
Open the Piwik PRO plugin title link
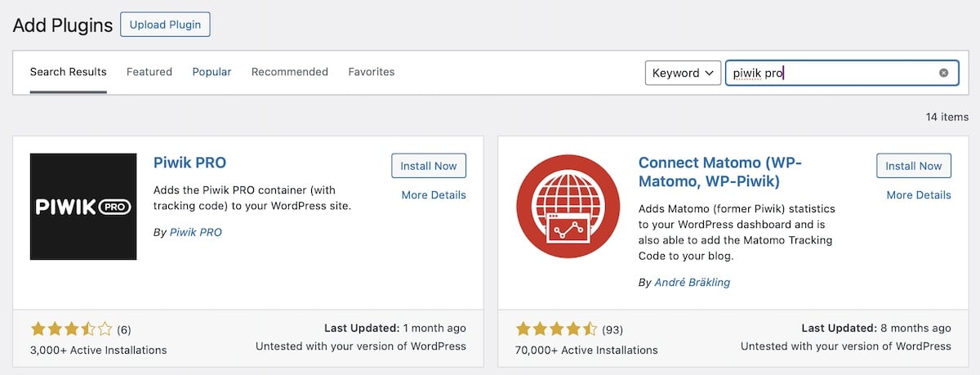click(x=190, y=162)
